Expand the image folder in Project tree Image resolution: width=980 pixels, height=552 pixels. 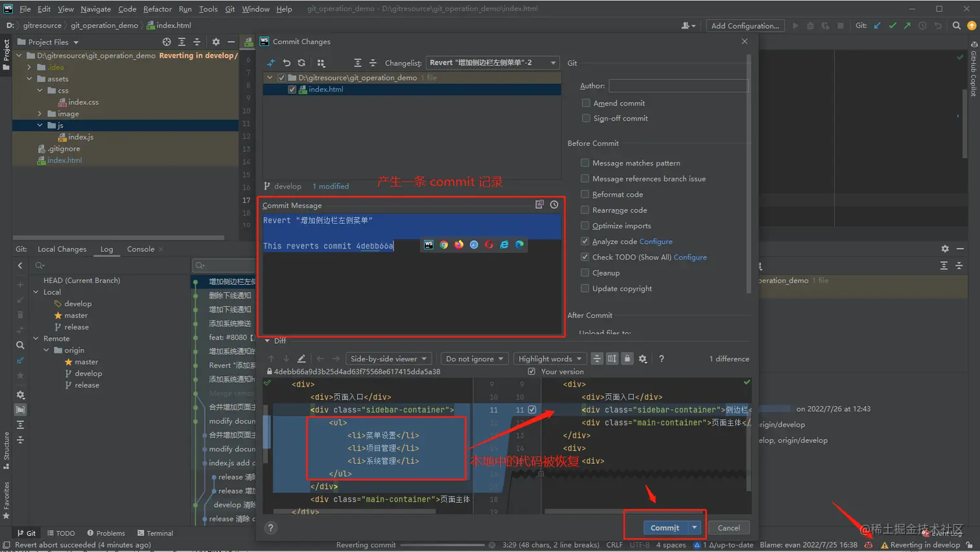(x=40, y=114)
